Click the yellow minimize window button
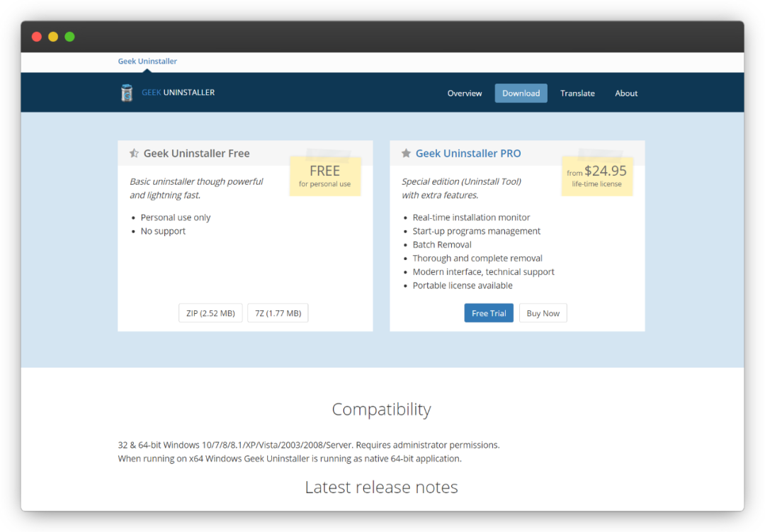 [53, 37]
